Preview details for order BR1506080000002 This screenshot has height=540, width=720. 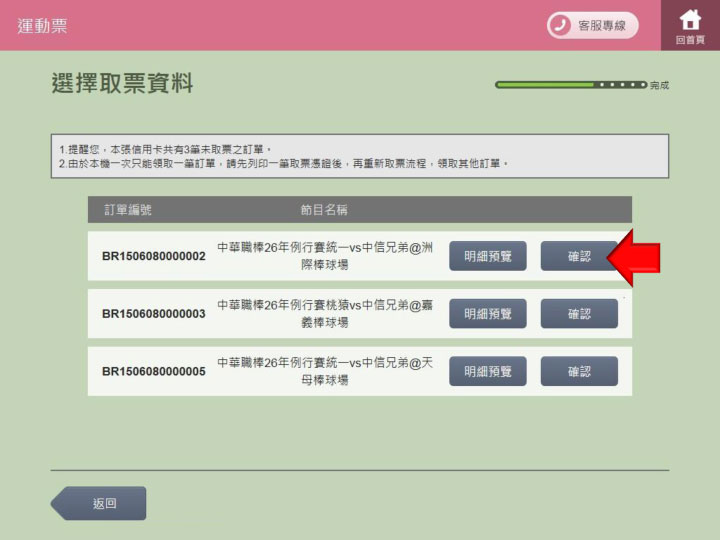pos(488,256)
